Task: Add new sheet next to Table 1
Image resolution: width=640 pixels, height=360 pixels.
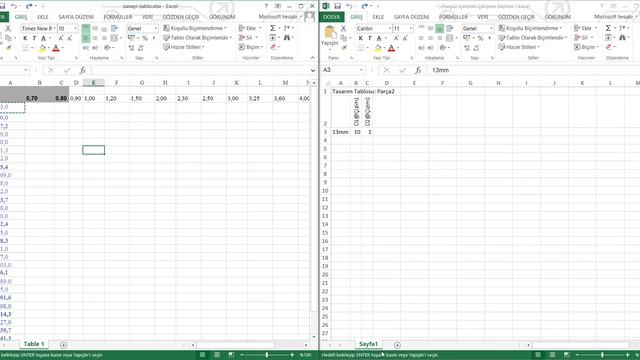Action: 63,345
